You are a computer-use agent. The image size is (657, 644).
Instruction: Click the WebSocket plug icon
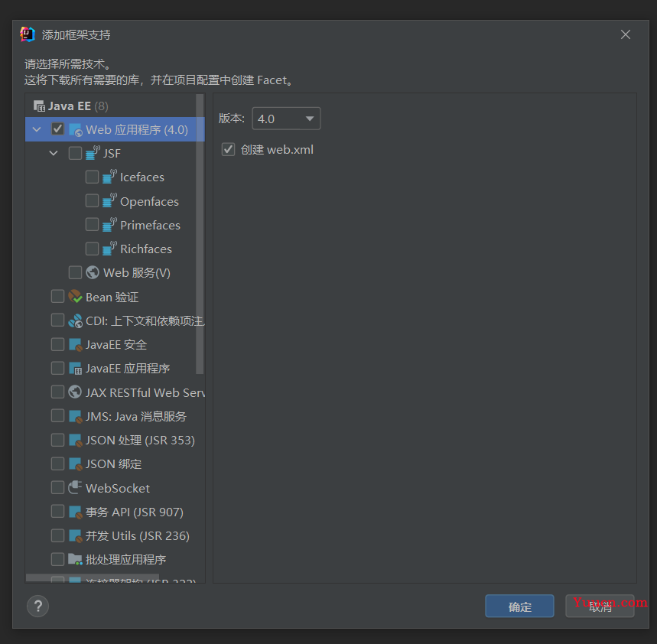[x=75, y=488]
